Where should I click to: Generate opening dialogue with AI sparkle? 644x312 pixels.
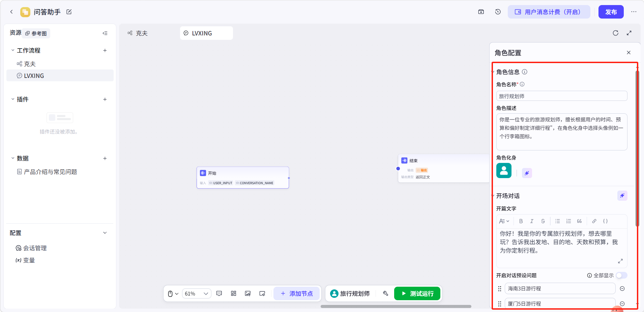point(622,196)
